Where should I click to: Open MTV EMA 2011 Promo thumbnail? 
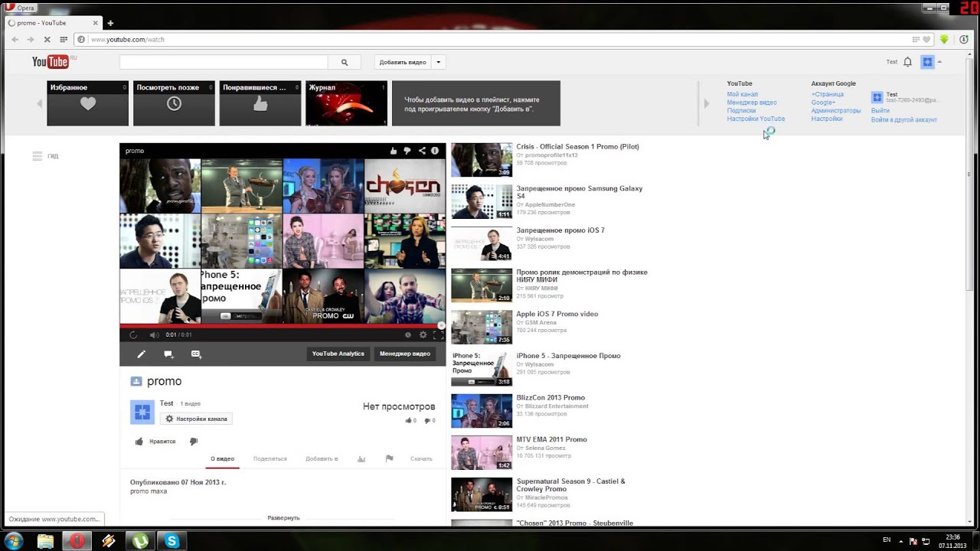(x=482, y=452)
